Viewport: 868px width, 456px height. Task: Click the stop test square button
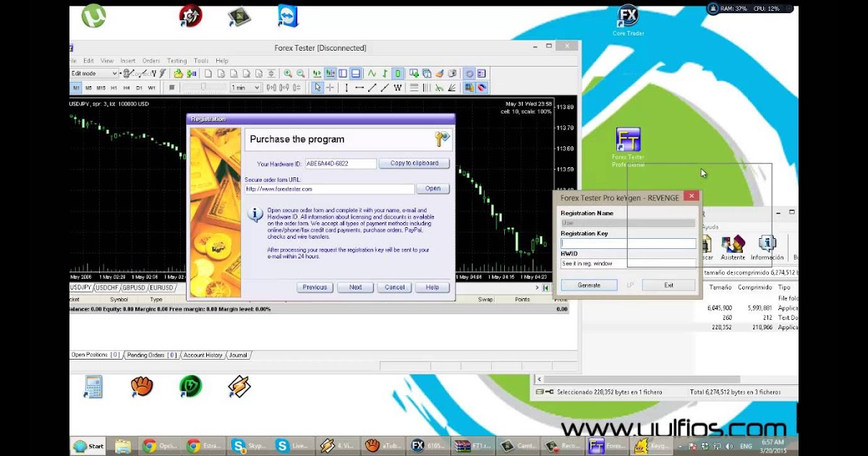[x=171, y=88]
